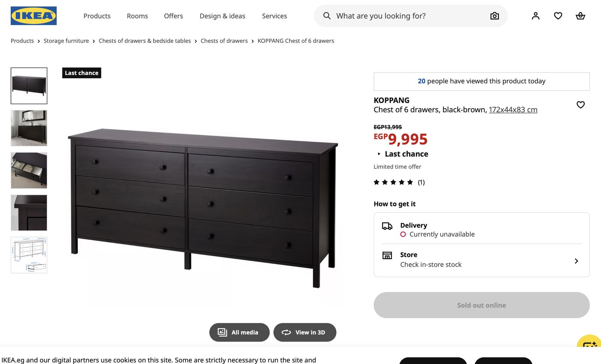Viewport: 601px width, 364px height.
Task: Open Store check in-store stock chevron
Action: tap(576, 261)
